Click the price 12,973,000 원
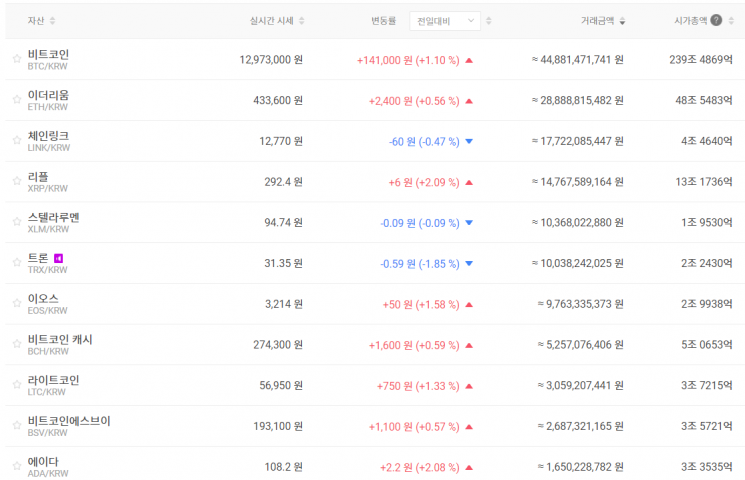This screenshot has height=480, width=745. click(271, 60)
